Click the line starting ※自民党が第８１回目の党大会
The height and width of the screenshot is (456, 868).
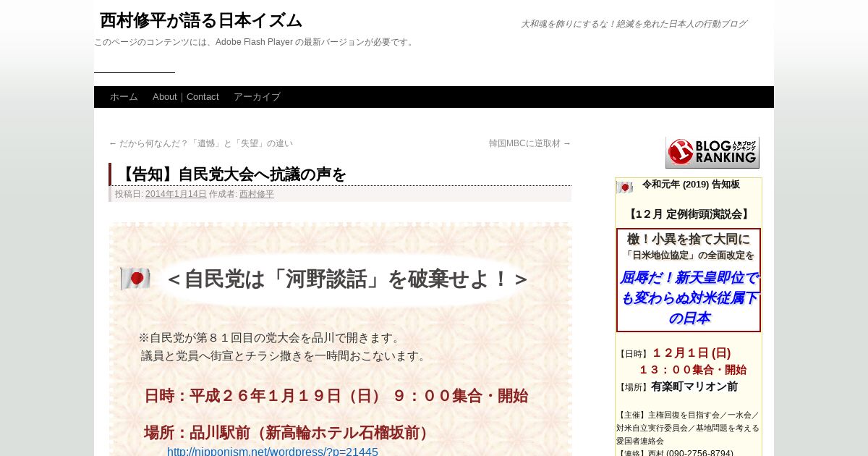point(271,338)
